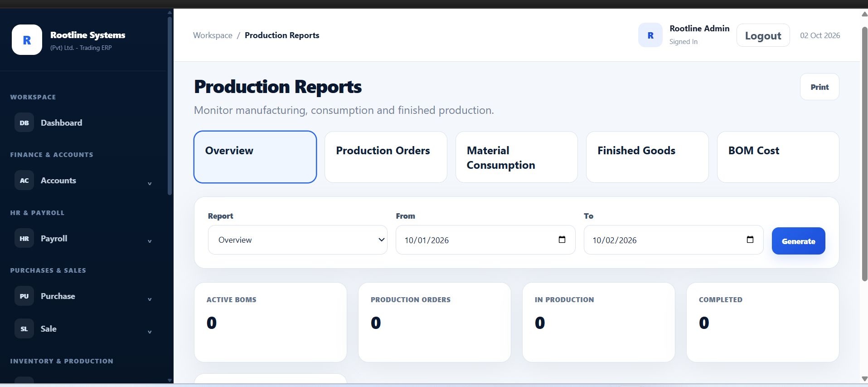Select the Overview report tab
868x387 pixels.
tap(255, 157)
